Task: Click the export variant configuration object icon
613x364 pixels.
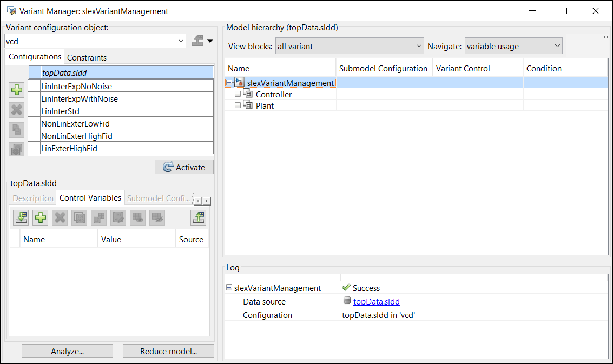Action: (x=198, y=41)
